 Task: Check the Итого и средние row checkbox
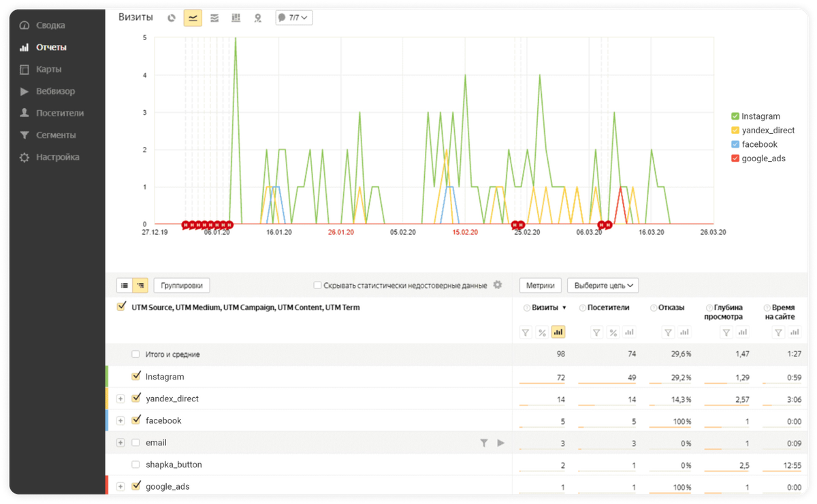click(x=135, y=354)
